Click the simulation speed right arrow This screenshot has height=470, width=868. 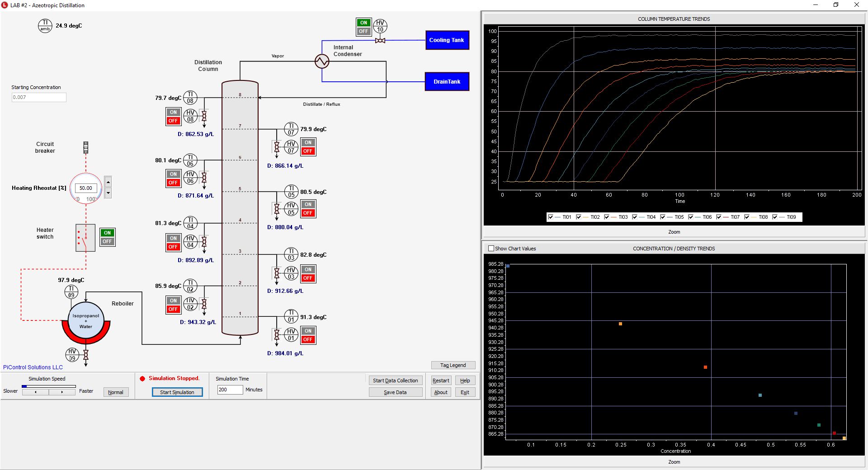pos(62,392)
